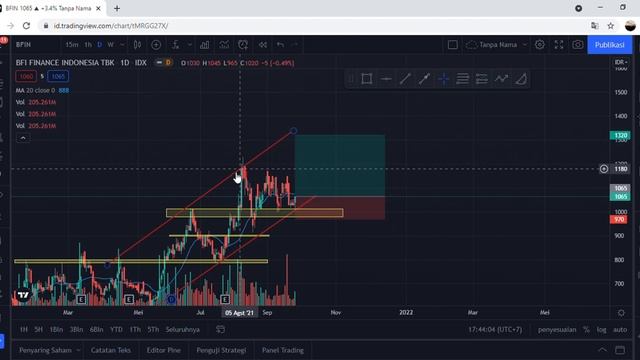Open the layout selection square icon
The image size is (640, 360).
[453, 45]
